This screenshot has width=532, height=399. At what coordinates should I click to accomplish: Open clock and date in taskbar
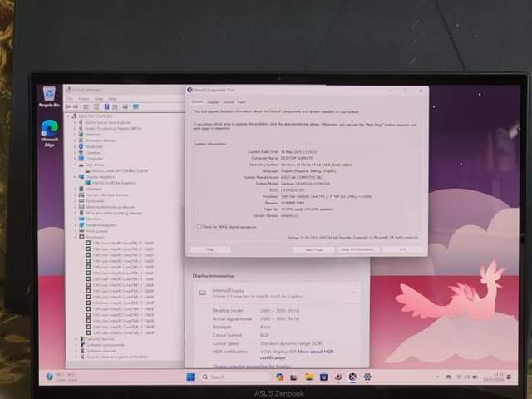(x=494, y=377)
